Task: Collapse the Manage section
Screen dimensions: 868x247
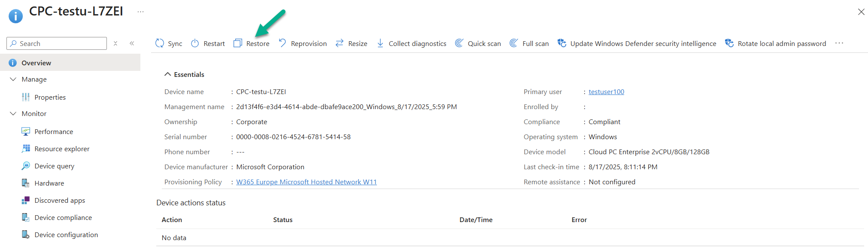Action: pyautogui.click(x=13, y=79)
